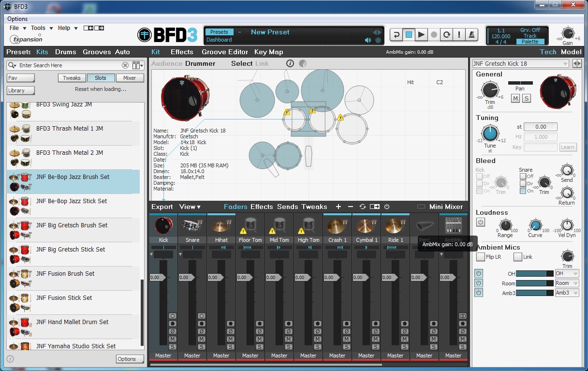
Task: Click the Tweaks button in browser
Action: pos(72,78)
